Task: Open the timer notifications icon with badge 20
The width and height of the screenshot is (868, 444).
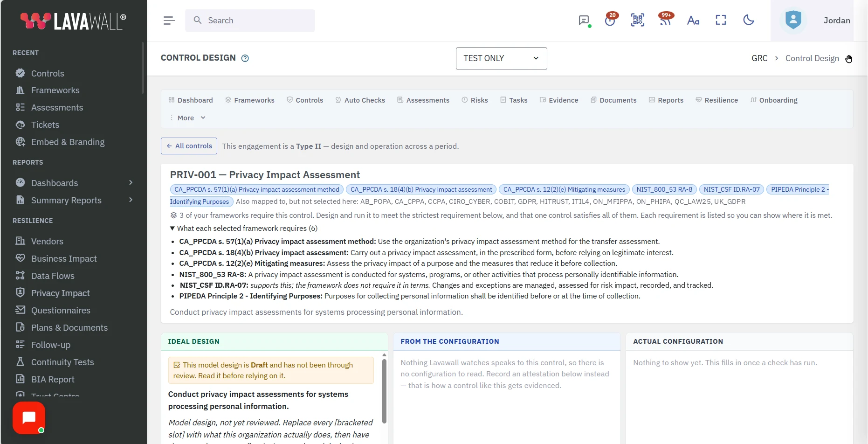Action: pos(610,20)
